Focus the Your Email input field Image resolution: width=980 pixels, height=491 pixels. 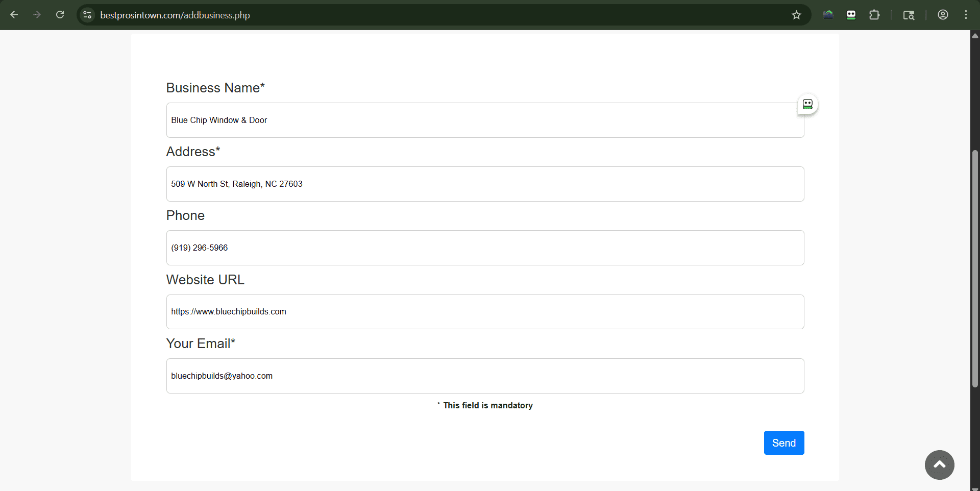[485, 376]
